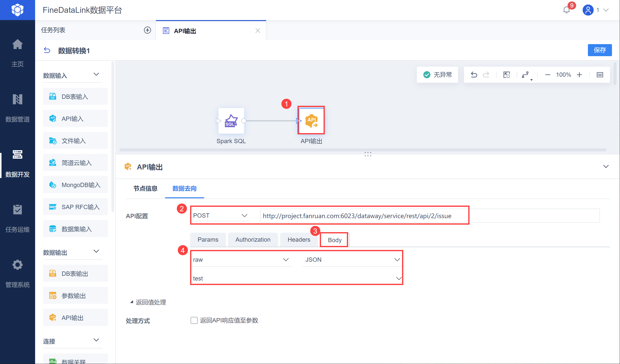Viewport: 620px width, 364px height.
Task: Open the Params tab
Action: (x=208, y=240)
